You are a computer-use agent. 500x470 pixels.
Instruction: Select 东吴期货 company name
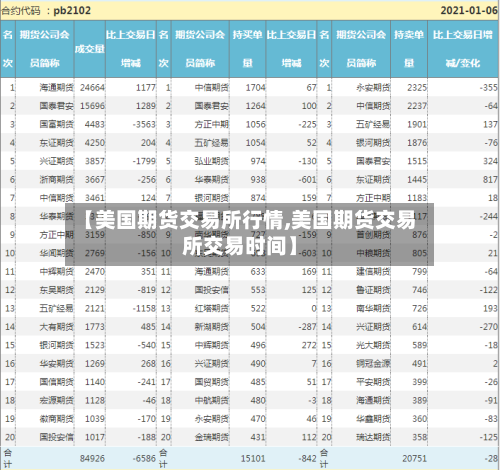coord(56,290)
